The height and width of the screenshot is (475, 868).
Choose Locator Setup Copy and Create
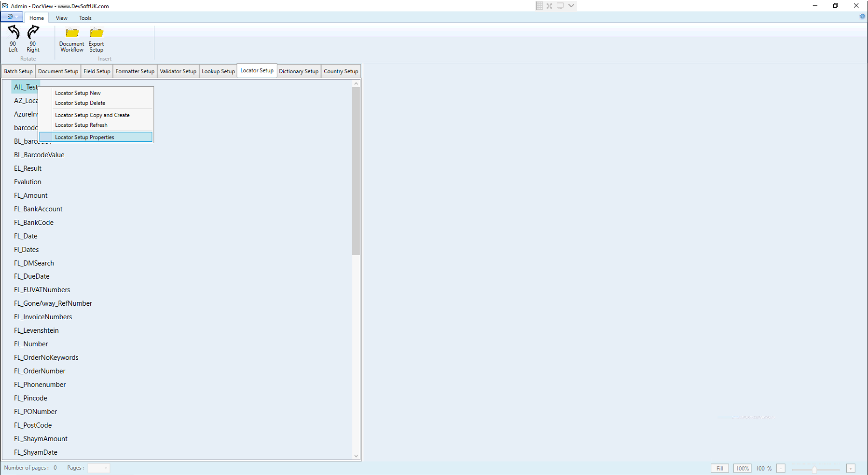(x=92, y=115)
